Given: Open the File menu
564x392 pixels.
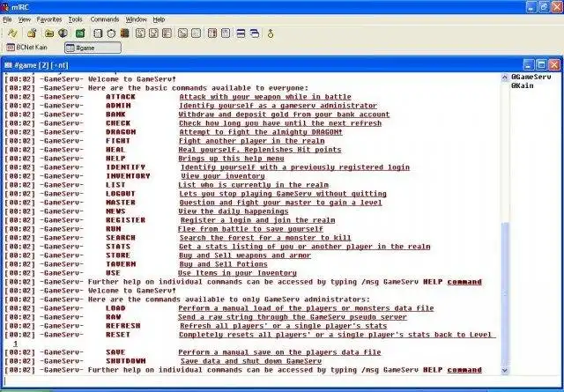Looking at the screenshot, I should 7,19.
